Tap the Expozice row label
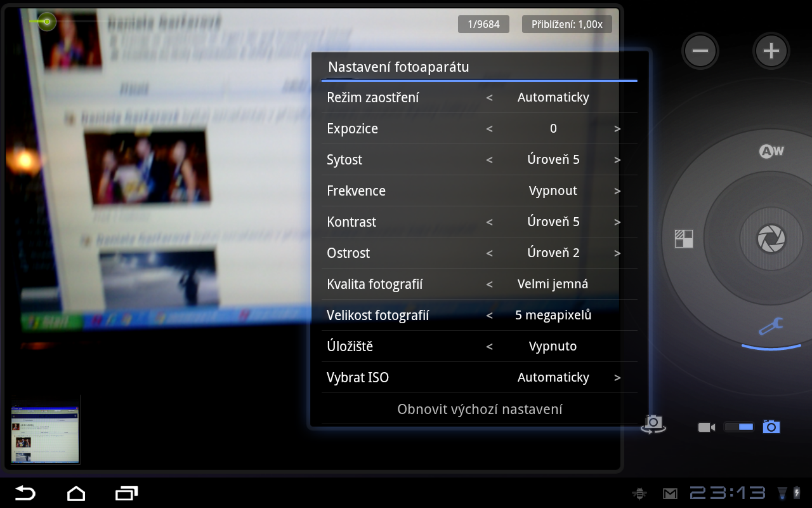812x508 pixels. (x=352, y=129)
